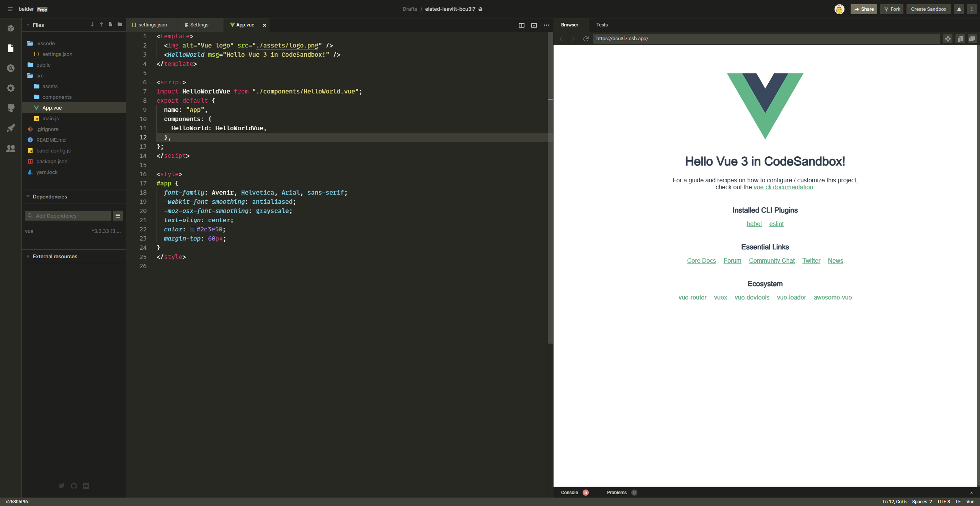Screen dimensions: 980x506
Task: Click the upload files arrow icon
Action: tap(101, 25)
